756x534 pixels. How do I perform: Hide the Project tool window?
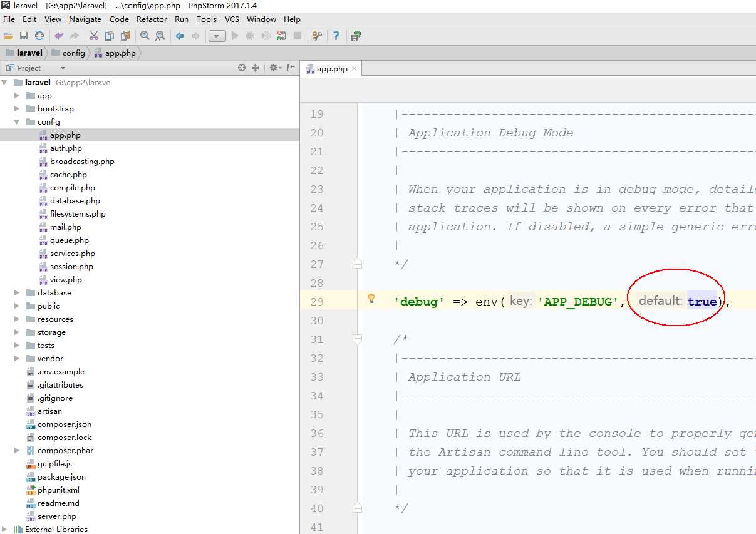pyautogui.click(x=291, y=68)
